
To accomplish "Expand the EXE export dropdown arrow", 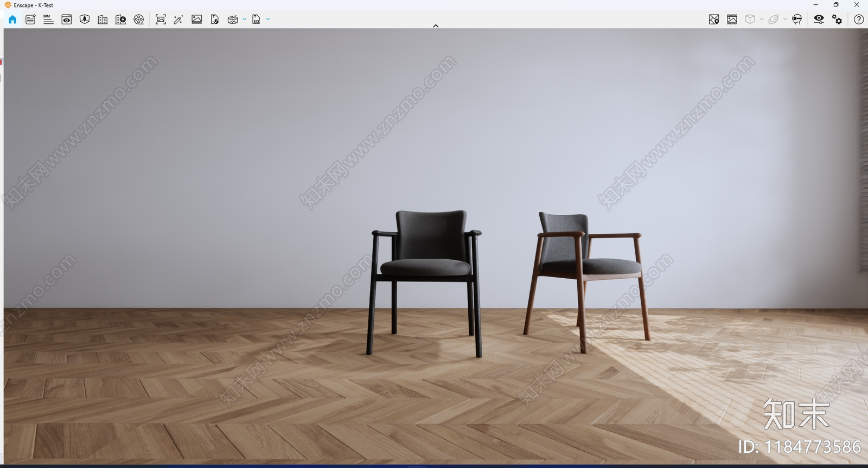I will point(268,20).
